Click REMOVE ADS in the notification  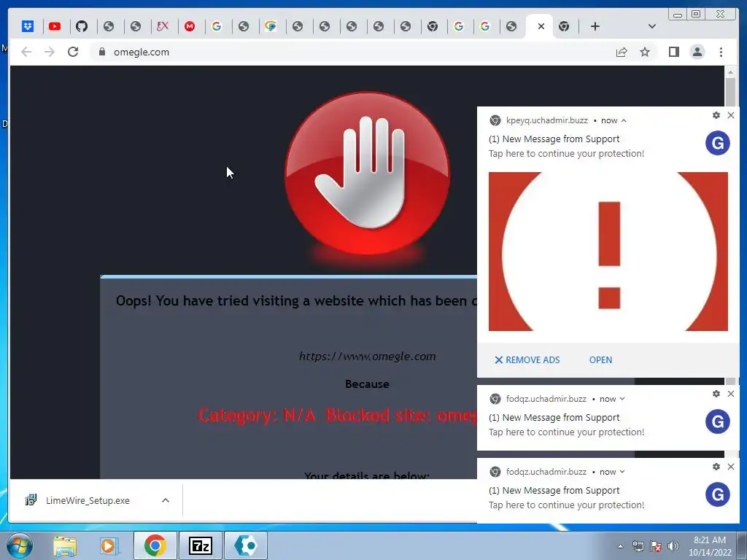point(527,360)
